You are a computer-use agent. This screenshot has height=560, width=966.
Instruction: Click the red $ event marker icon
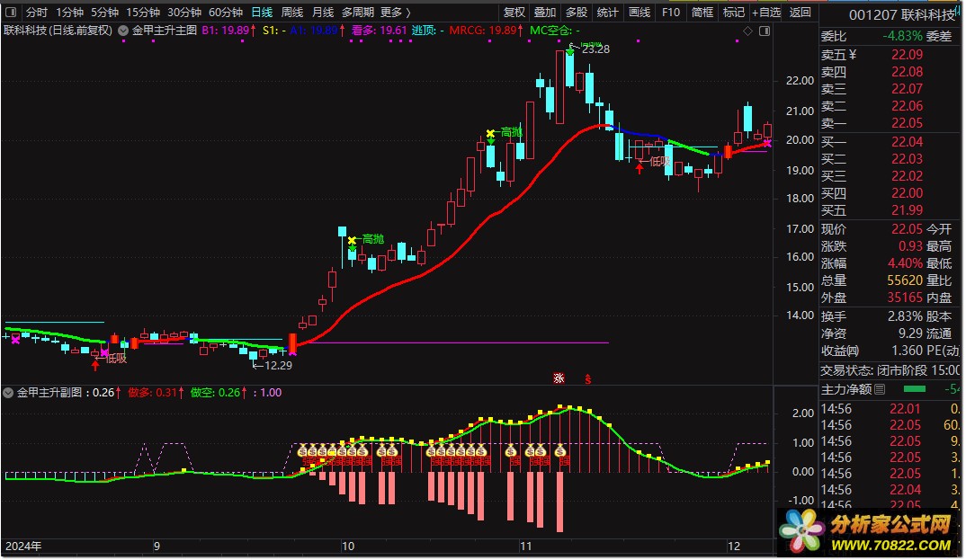point(587,379)
